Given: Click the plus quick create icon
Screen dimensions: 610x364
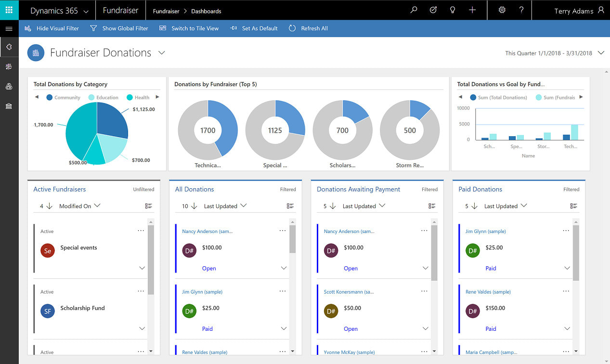Looking at the screenshot, I should point(472,10).
